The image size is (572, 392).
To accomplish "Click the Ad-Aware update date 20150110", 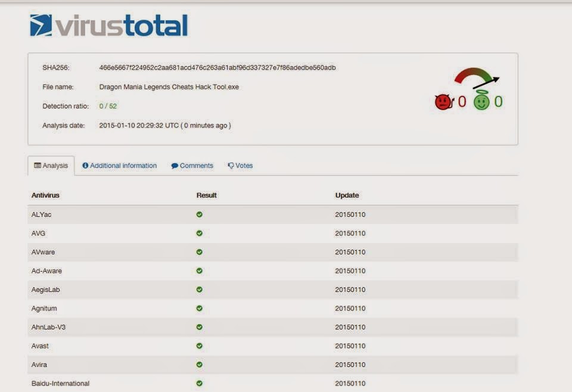I will (x=350, y=270).
